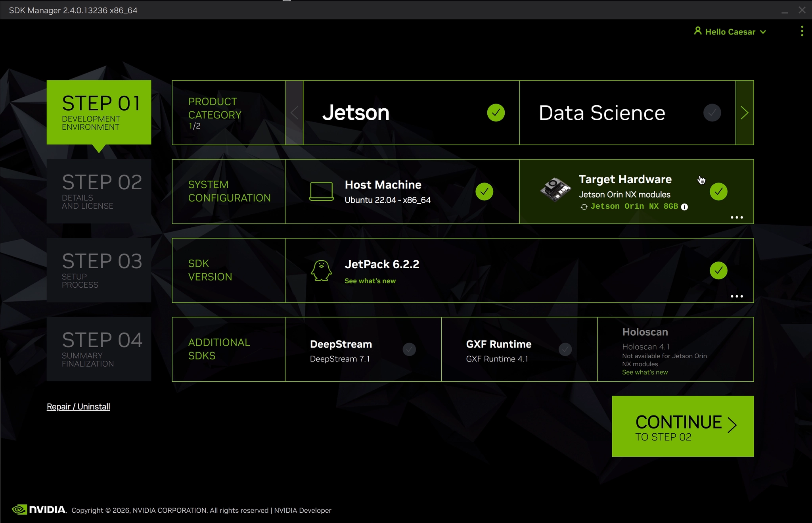Viewport: 812px width, 523px height.
Task: Open the Repair / Uninstall link
Action: coord(79,407)
